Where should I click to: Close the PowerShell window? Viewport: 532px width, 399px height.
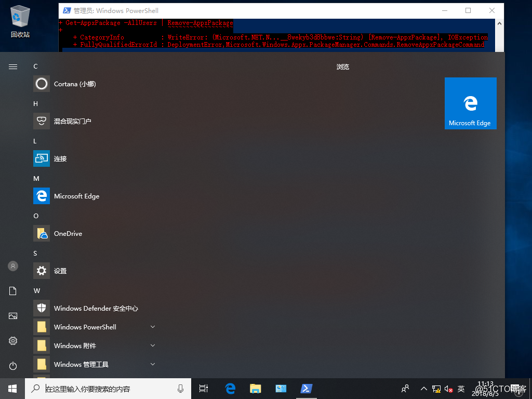492,10
